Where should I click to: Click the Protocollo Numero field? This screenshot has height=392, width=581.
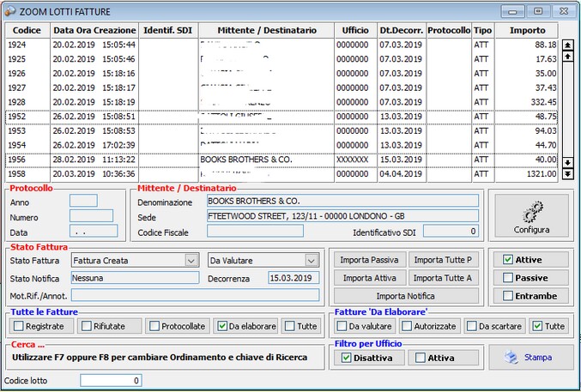[x=91, y=215]
